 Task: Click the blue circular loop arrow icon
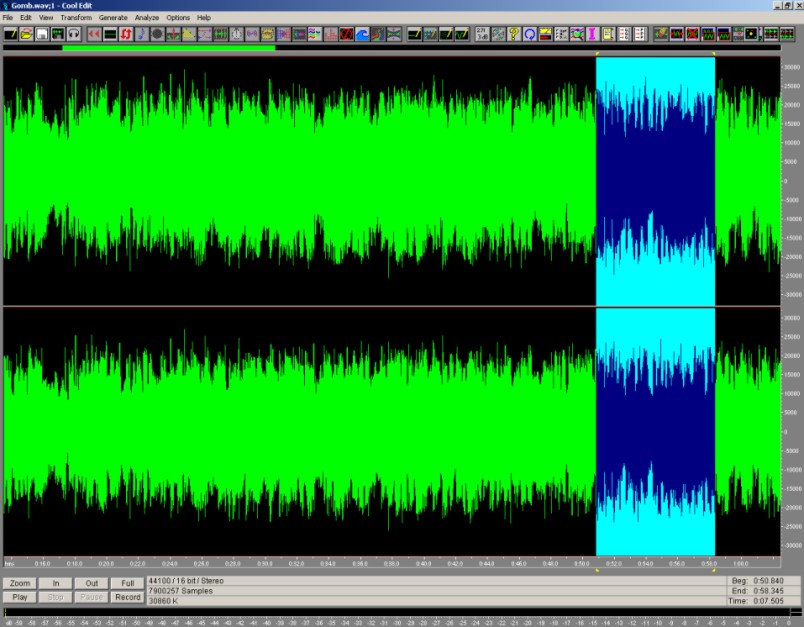click(530, 34)
